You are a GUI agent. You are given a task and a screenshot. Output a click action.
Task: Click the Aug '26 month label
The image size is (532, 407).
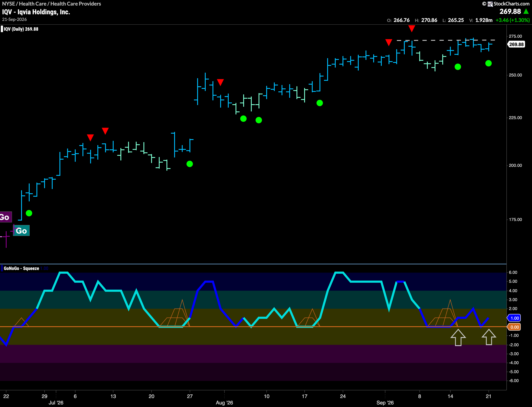224,403
